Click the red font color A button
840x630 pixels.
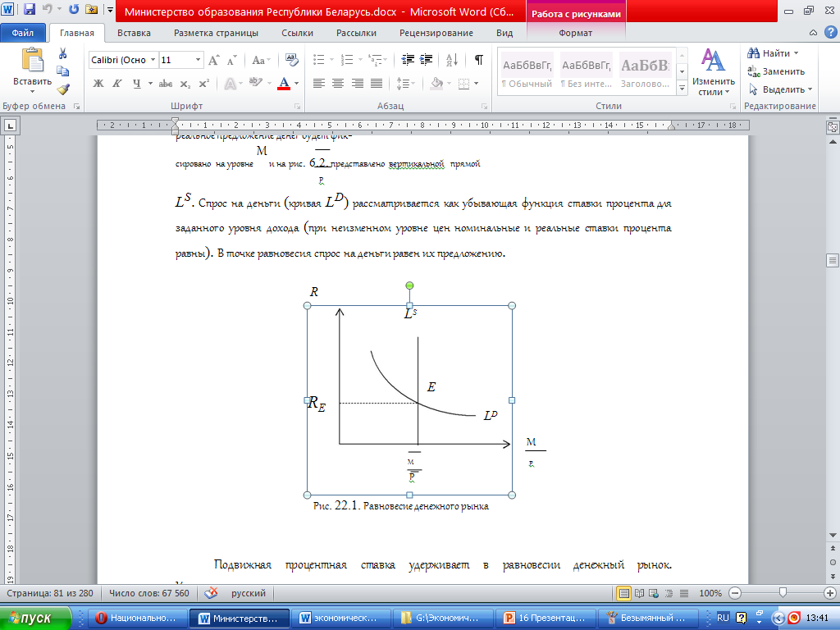click(285, 84)
